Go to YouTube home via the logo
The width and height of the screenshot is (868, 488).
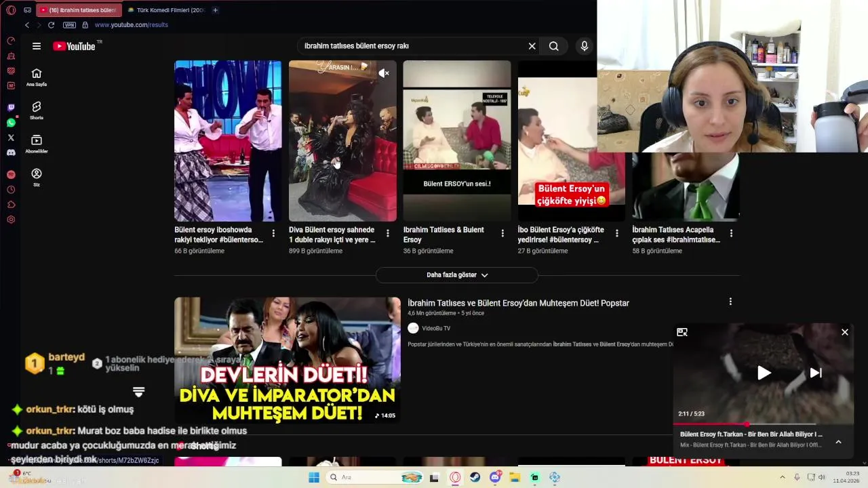(x=74, y=46)
